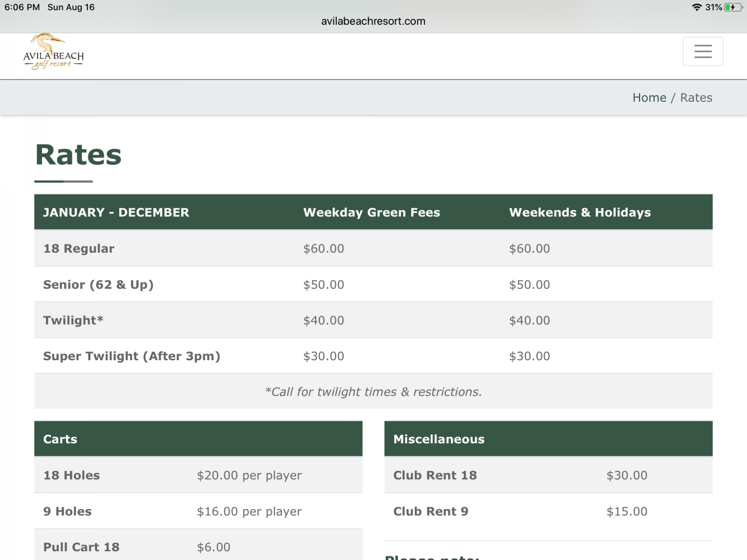747x560 pixels.
Task: Click the Carts table header
Action: (60, 439)
